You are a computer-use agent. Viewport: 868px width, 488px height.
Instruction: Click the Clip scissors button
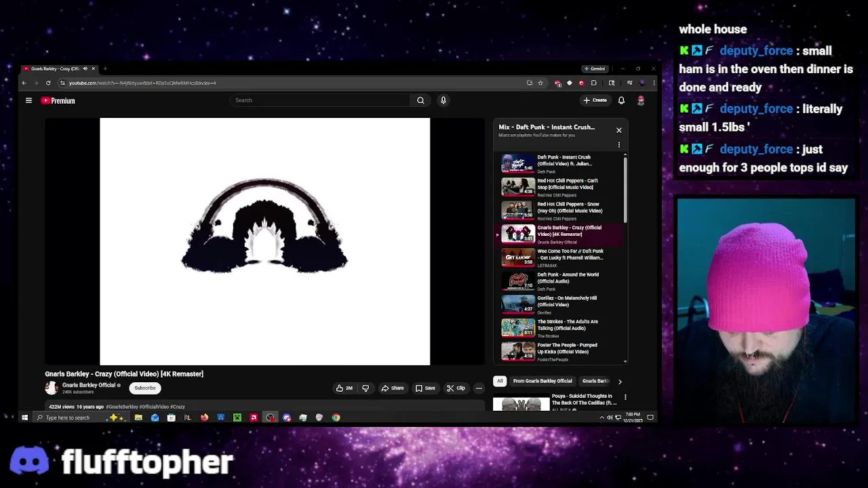456,388
